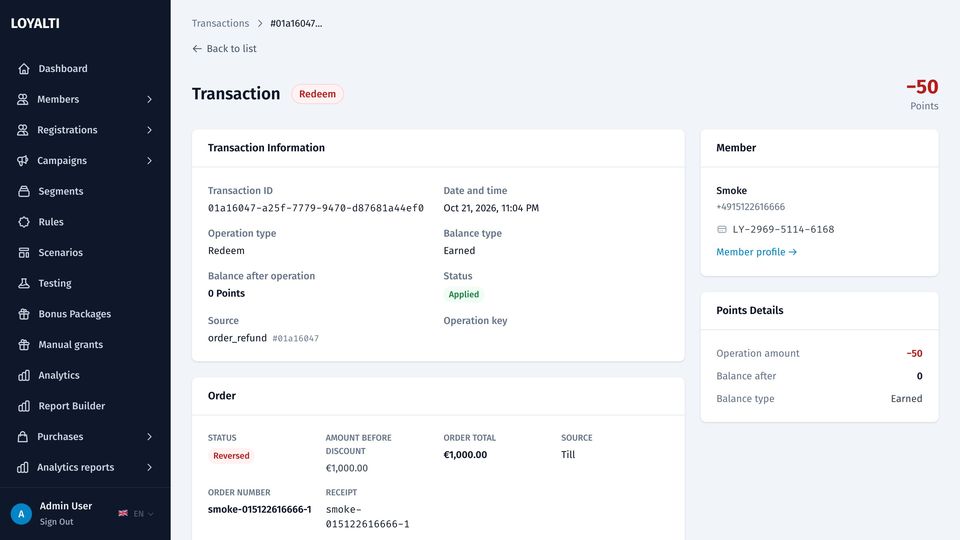The width and height of the screenshot is (960, 540).
Task: Expand the Members submenu chevron
Action: click(149, 99)
